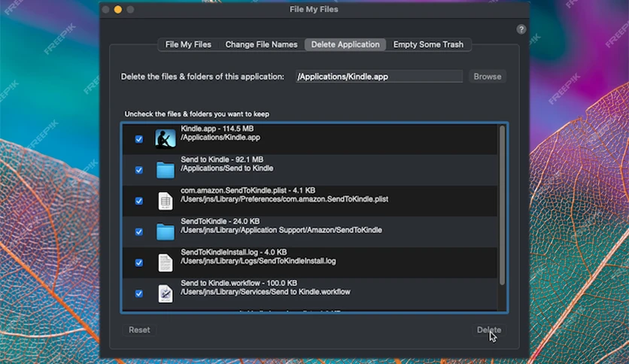
Task: Uncheck the SendToKindle 24.0 KB checkbox
Action: pyautogui.click(x=138, y=232)
